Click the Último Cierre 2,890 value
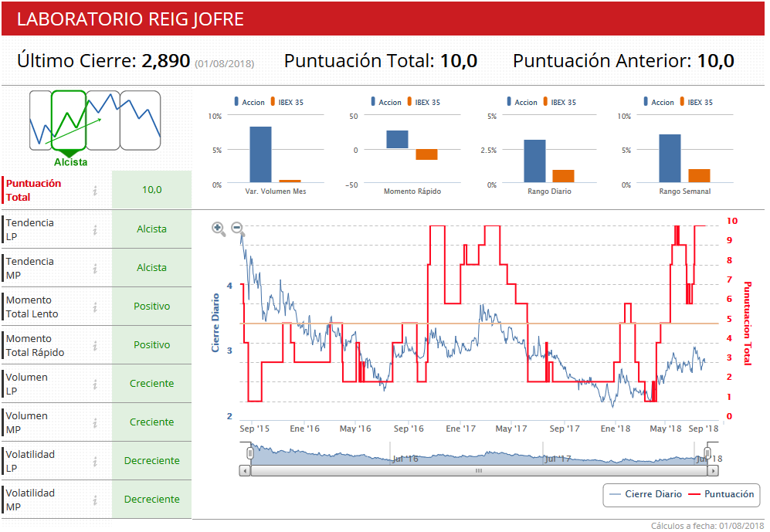 165,61
